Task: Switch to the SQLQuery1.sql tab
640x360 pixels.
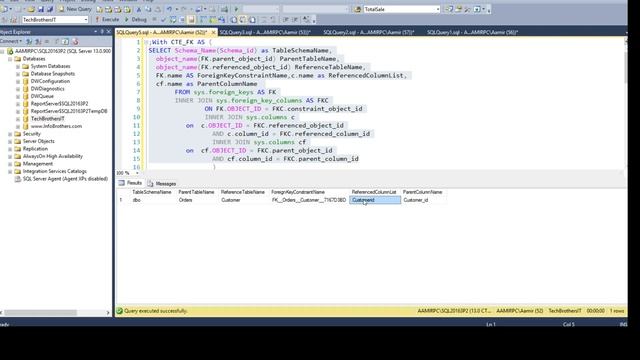Action: tap(472, 32)
